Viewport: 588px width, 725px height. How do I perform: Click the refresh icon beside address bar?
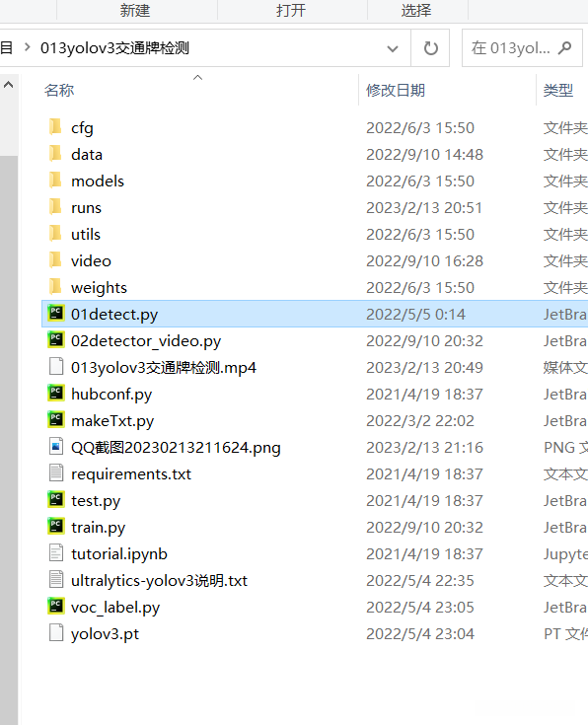coord(431,48)
